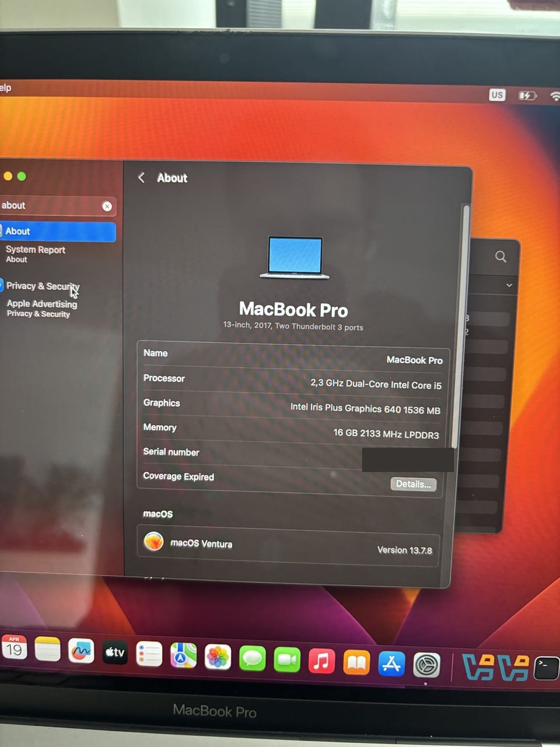
Task: Open Coverage Details button
Action: point(413,484)
